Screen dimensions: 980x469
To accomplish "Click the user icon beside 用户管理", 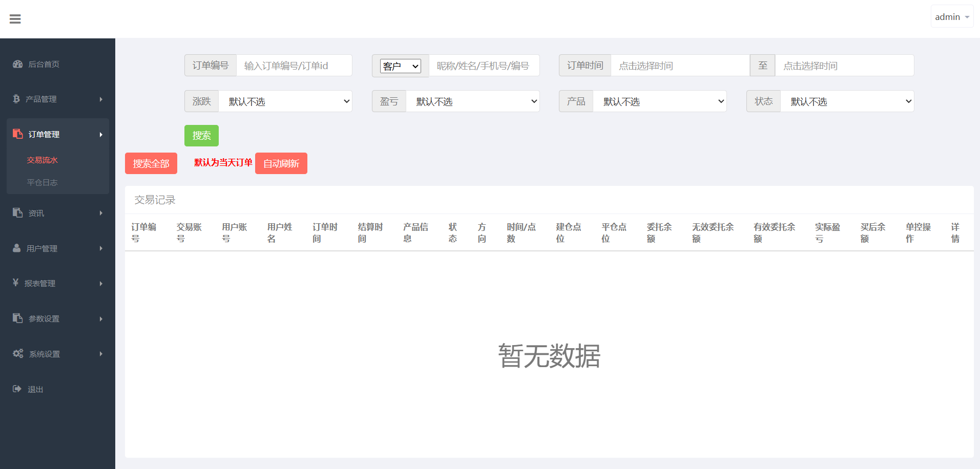I will pos(17,248).
